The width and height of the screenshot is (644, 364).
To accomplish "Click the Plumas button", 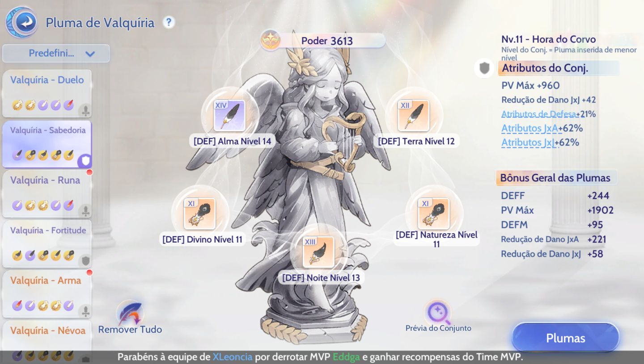I will click(565, 338).
